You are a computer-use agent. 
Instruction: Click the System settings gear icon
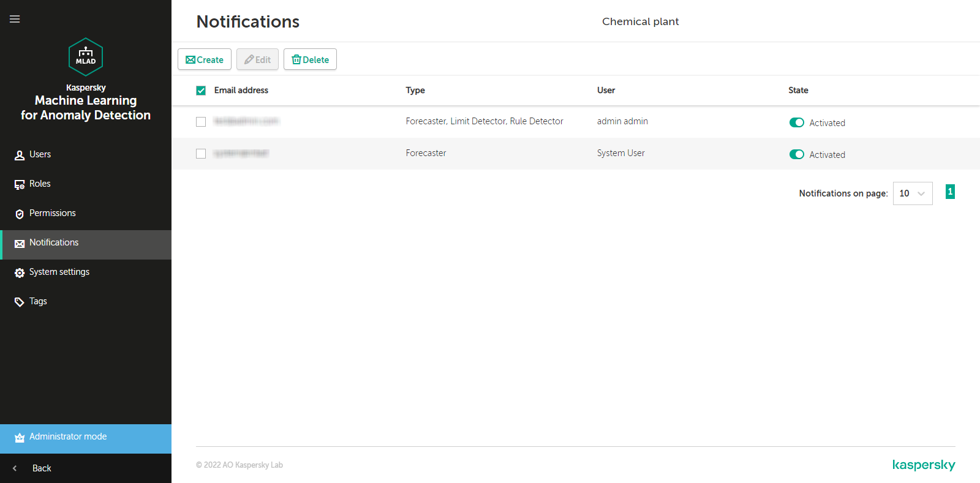tap(20, 272)
